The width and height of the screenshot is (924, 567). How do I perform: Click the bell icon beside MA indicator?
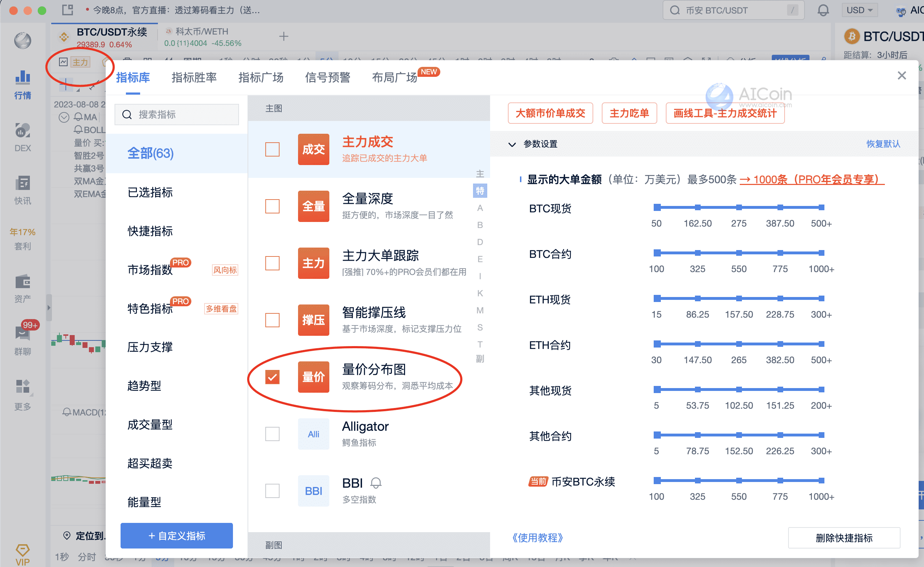(78, 117)
